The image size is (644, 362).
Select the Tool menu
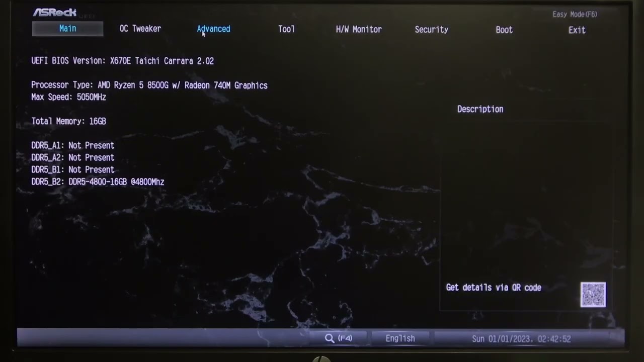(x=286, y=29)
